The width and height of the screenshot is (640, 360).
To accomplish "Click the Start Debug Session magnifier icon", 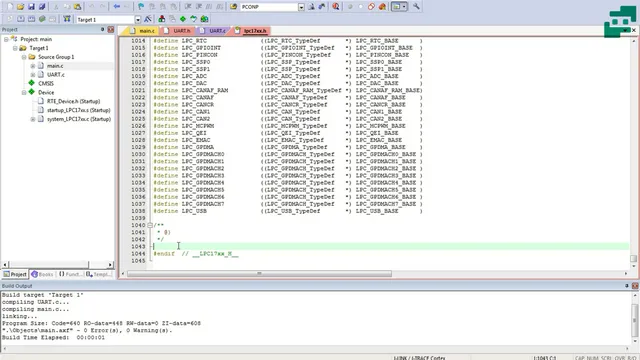I will click(x=336, y=7).
